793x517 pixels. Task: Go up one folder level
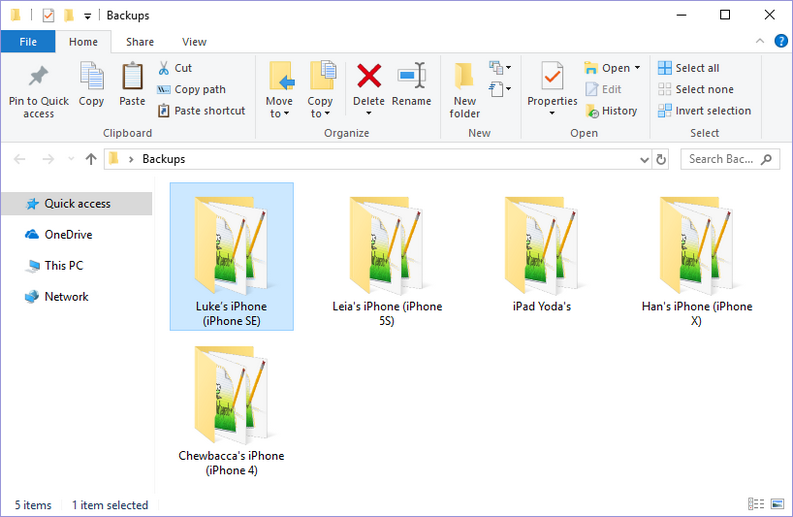(x=91, y=159)
